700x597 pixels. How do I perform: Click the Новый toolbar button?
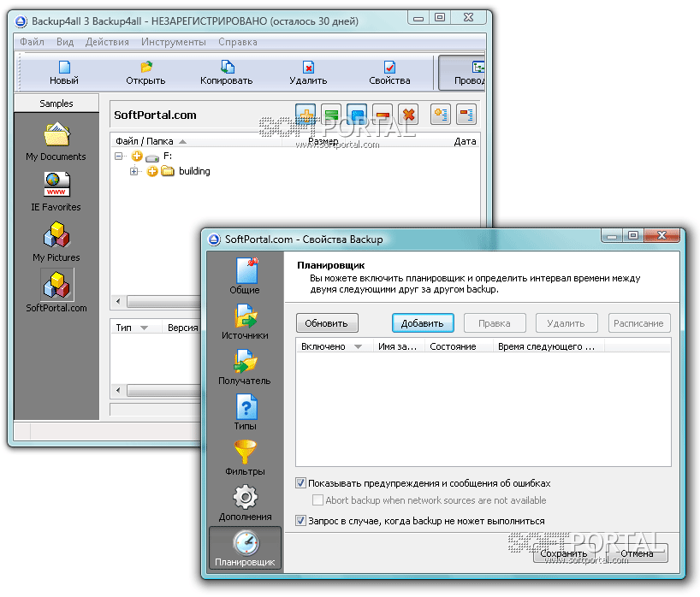pyautogui.click(x=64, y=74)
